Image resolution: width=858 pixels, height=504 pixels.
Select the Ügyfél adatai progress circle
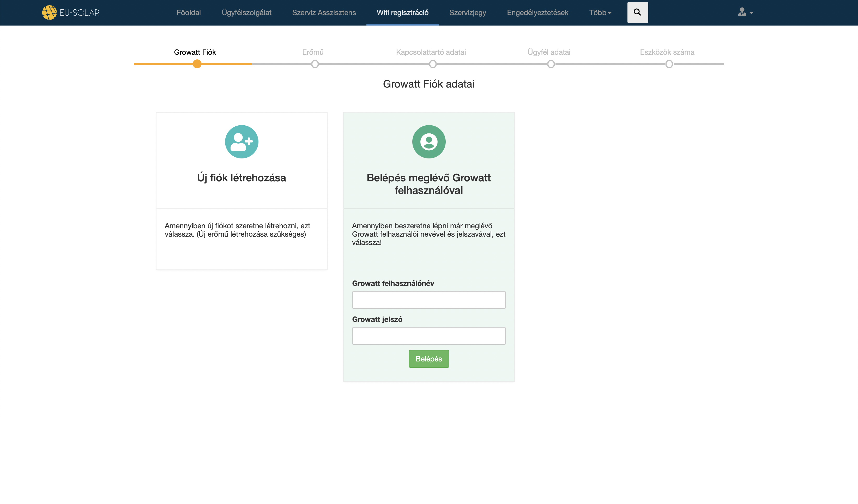[x=551, y=64]
